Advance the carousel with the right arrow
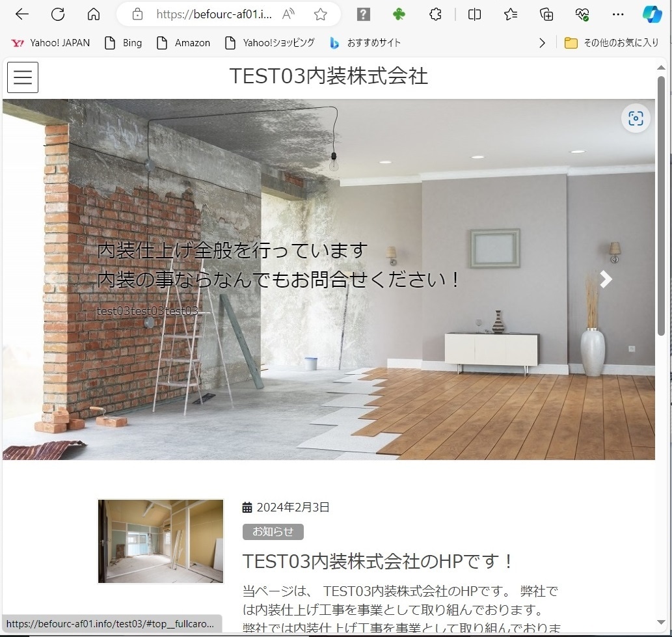The image size is (672, 637). [606, 280]
